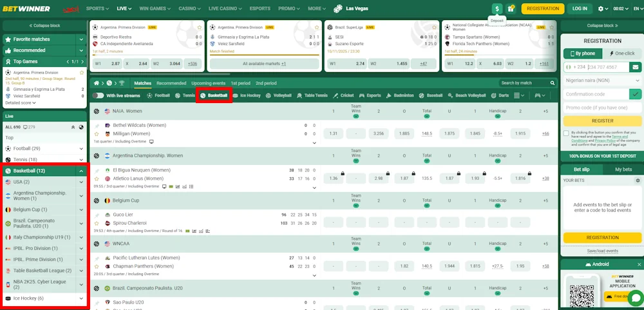644x310 pixels.
Task: Click the REGISTER form button
Action: pyautogui.click(x=603, y=121)
